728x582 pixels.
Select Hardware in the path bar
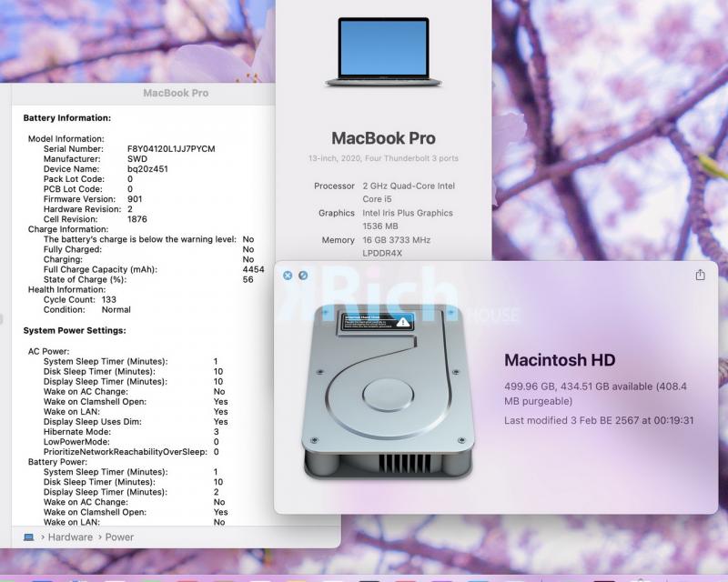71,537
